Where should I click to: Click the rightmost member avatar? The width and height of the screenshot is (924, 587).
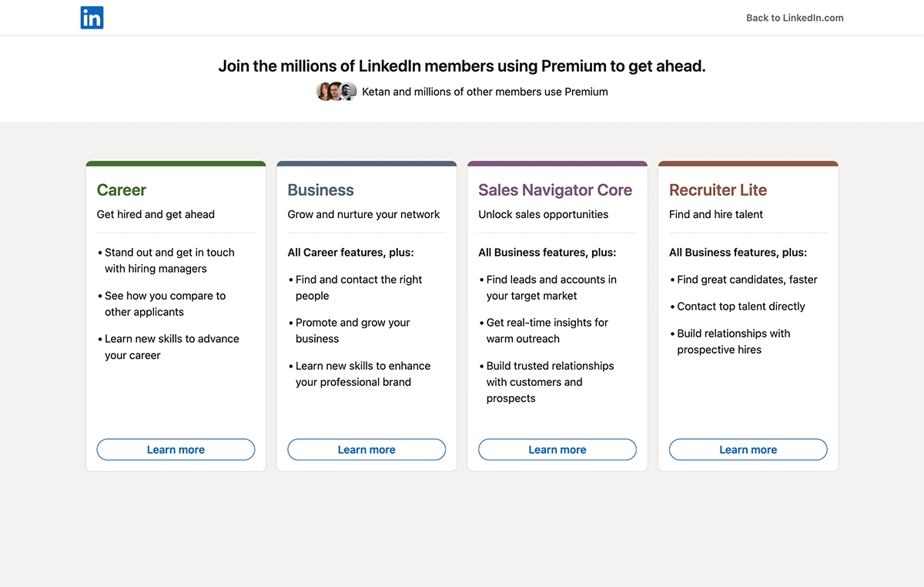(x=349, y=91)
